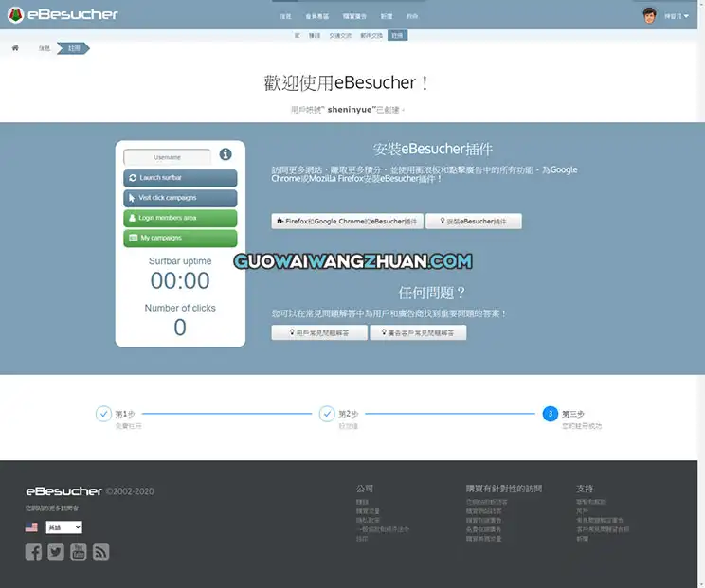The height and width of the screenshot is (588, 705).
Task: Click the home icon in the breadcrumb
Action: click(15, 48)
